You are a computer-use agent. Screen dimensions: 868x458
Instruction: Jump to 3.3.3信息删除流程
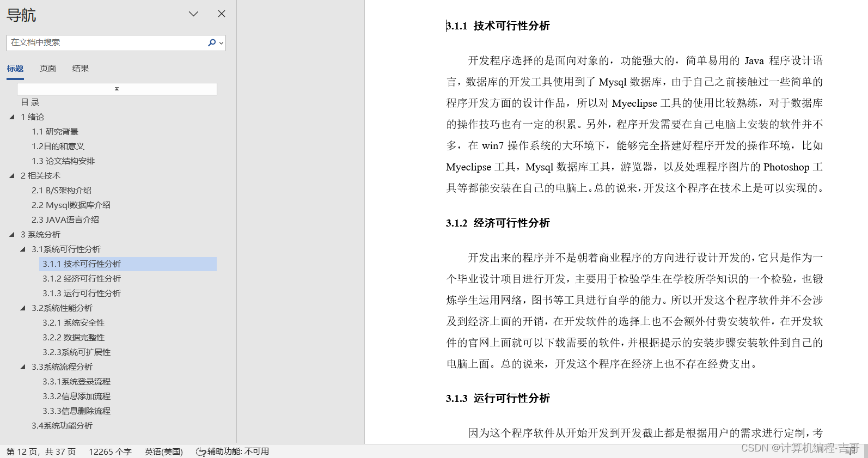pos(77,411)
